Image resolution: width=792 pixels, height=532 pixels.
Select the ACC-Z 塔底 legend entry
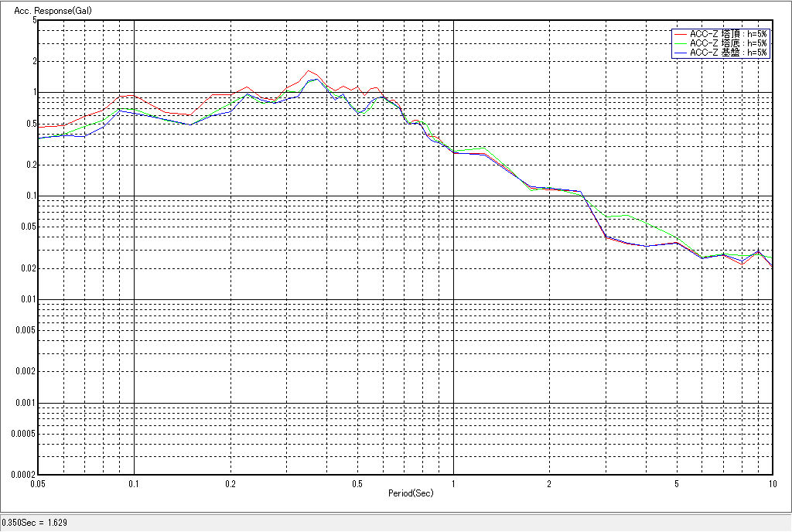click(x=729, y=43)
